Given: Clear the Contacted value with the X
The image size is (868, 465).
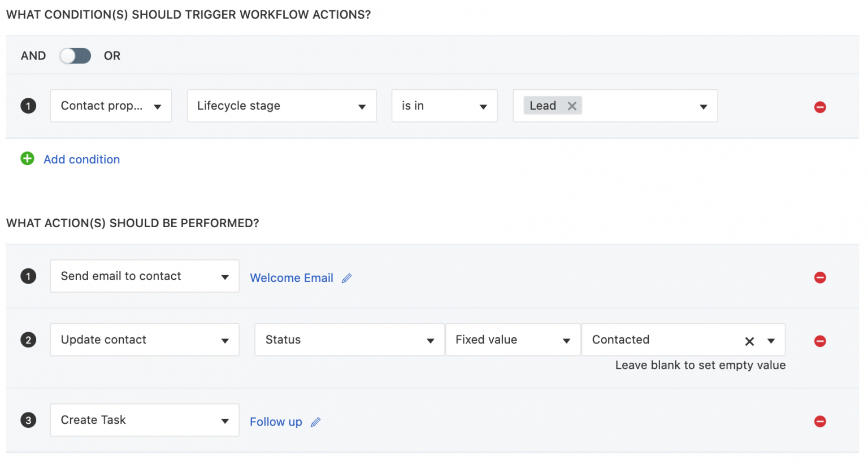Looking at the screenshot, I should 749,341.
